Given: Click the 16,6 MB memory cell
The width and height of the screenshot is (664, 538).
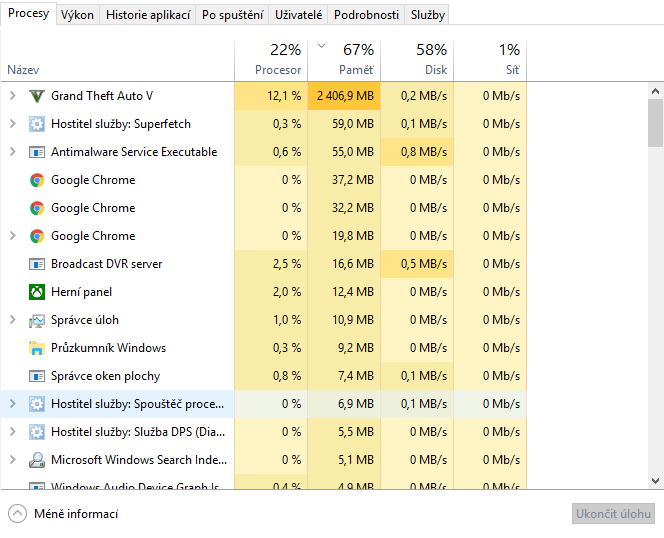Looking at the screenshot, I should point(344,263).
